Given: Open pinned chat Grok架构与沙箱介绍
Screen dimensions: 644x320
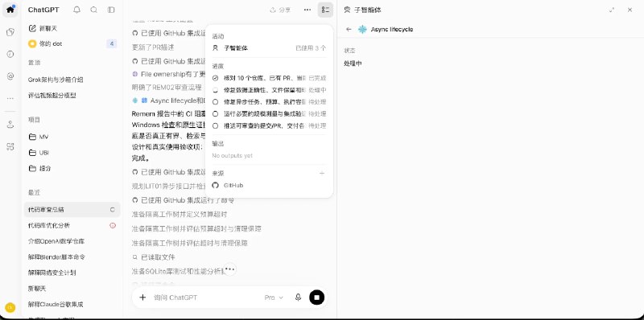Looking at the screenshot, I should pos(72,80).
